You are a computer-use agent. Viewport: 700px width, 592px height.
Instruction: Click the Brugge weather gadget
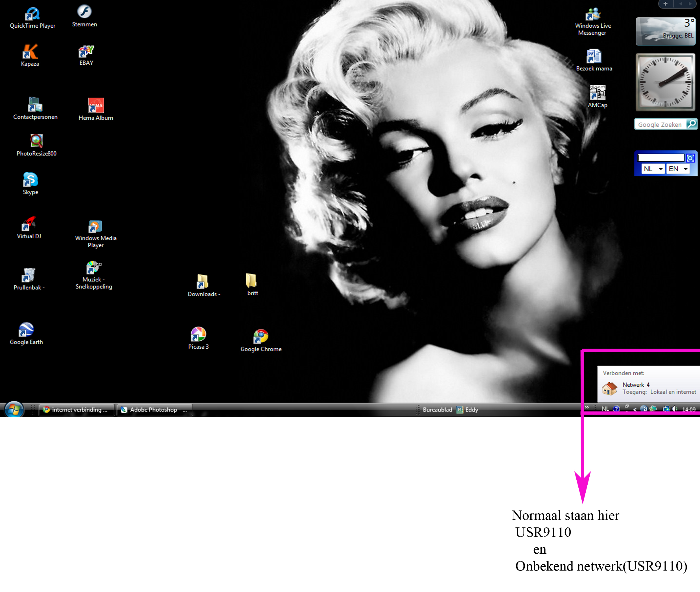tap(665, 31)
